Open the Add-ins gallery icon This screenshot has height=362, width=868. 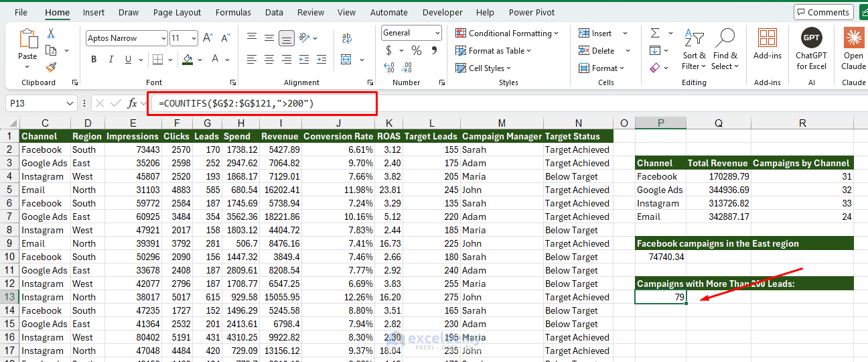tap(768, 38)
